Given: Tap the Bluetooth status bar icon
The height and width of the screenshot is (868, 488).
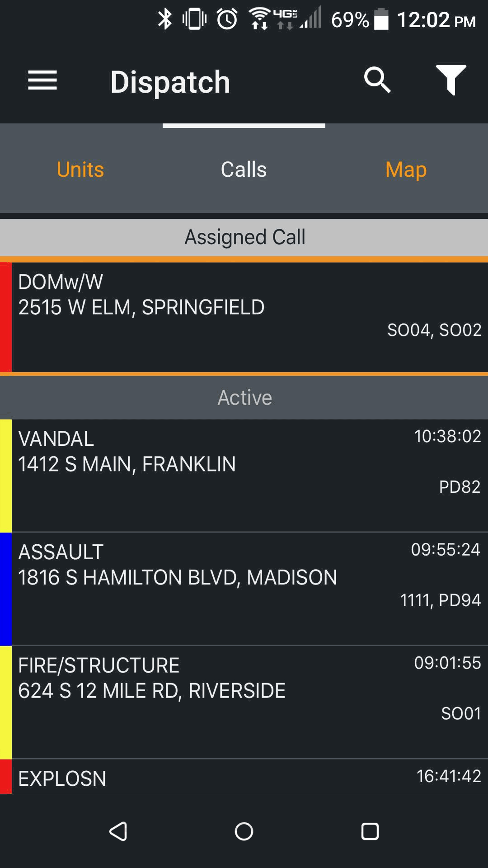Looking at the screenshot, I should point(165,19).
